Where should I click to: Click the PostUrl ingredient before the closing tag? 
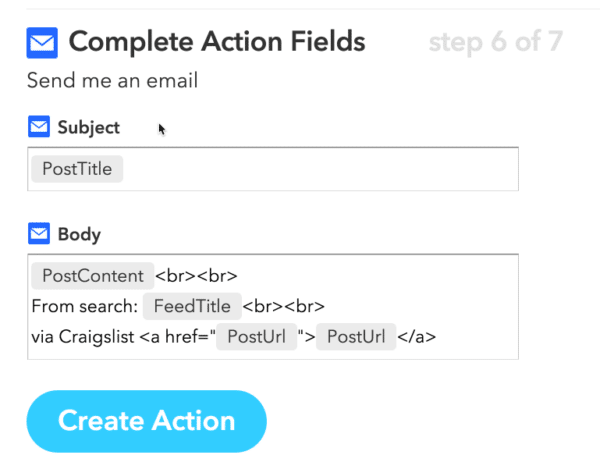tap(356, 337)
